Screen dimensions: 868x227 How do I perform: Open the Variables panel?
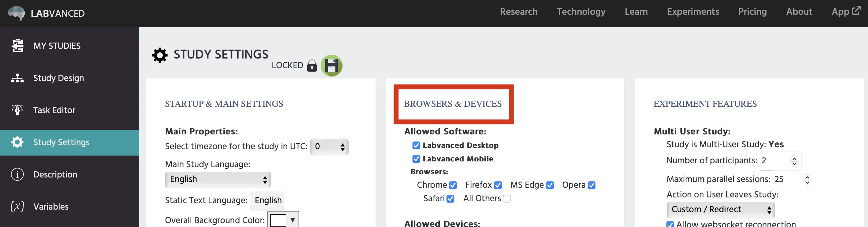pyautogui.click(x=51, y=206)
